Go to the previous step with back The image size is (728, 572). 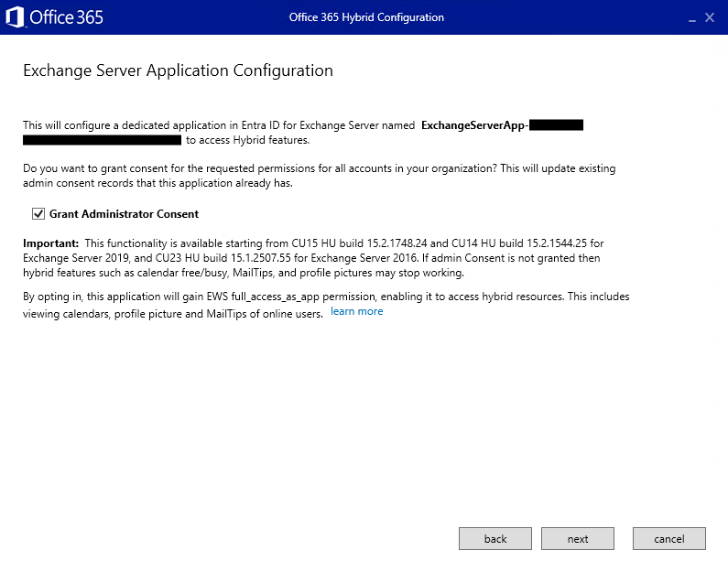click(495, 539)
